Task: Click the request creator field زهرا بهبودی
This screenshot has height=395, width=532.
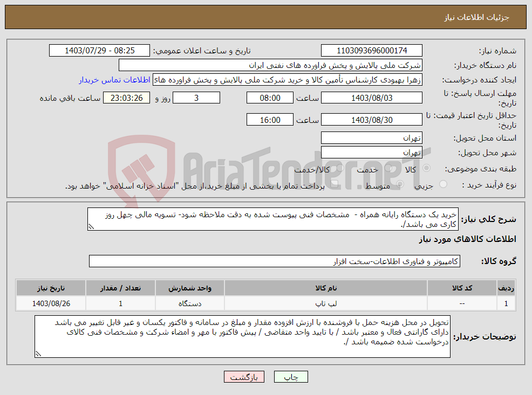Action: click(288, 80)
